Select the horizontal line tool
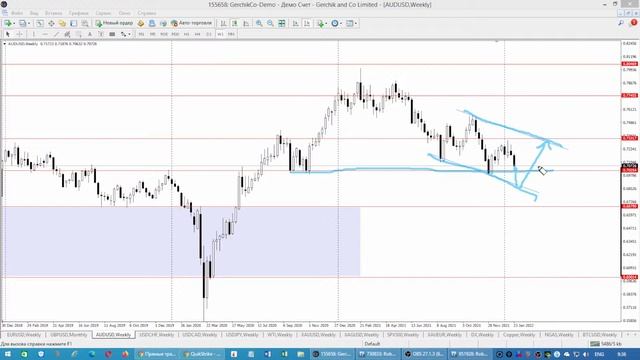This screenshot has width=640, height=360. pyautogui.click(x=45, y=34)
